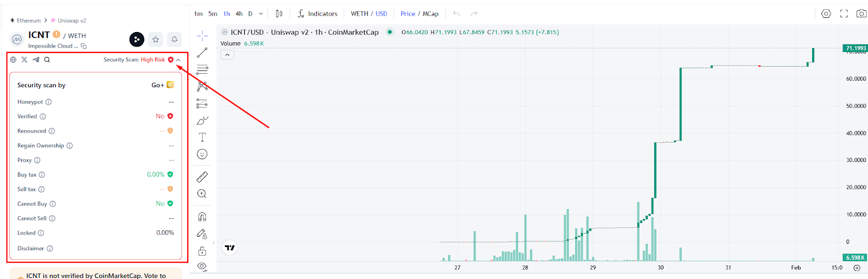Show Honeypot info tooltip icon
Viewport: 868px width, 279px height.
tap(48, 102)
